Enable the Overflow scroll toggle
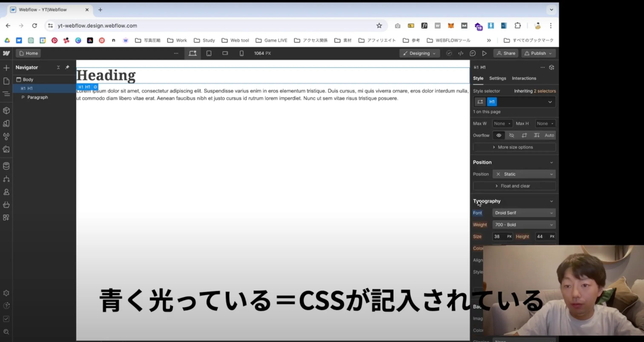Screen dimensions: 644x342 point(524,135)
